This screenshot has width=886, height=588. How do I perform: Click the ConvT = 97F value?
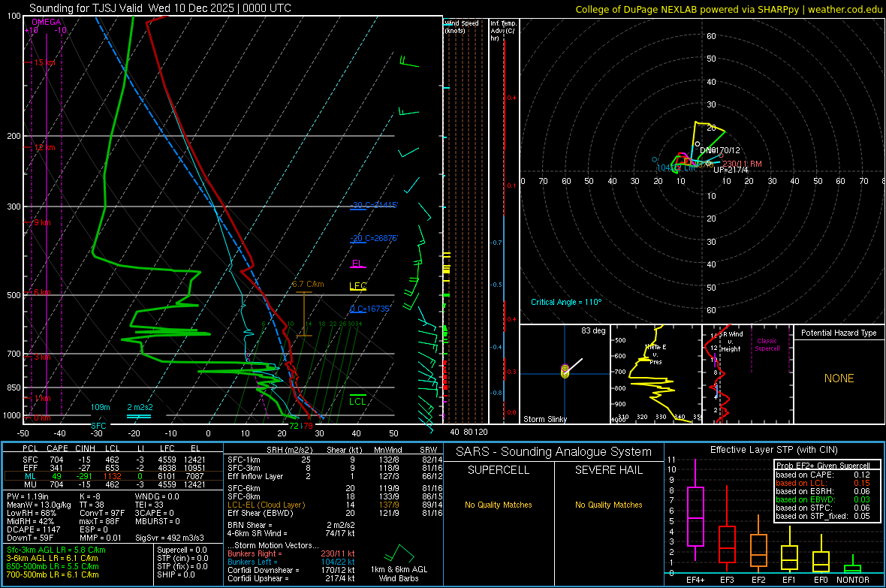[x=101, y=513]
